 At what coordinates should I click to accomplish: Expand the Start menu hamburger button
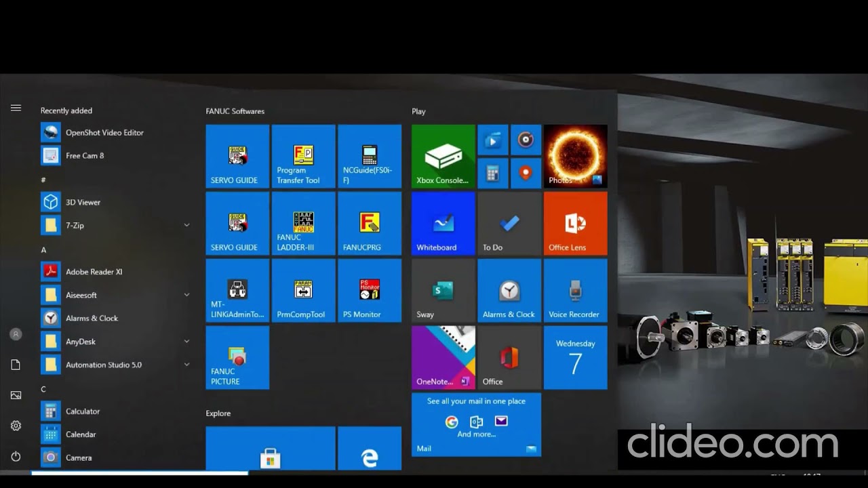click(x=16, y=108)
